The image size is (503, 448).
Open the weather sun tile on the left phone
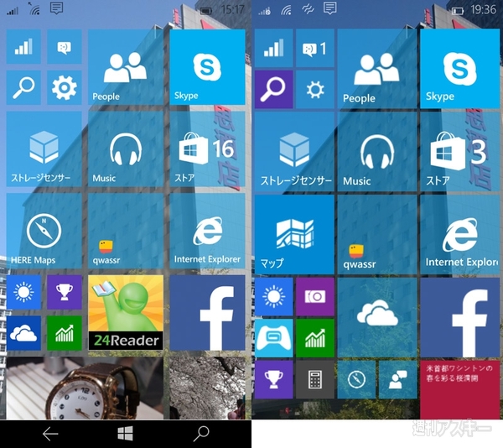tap(23, 292)
